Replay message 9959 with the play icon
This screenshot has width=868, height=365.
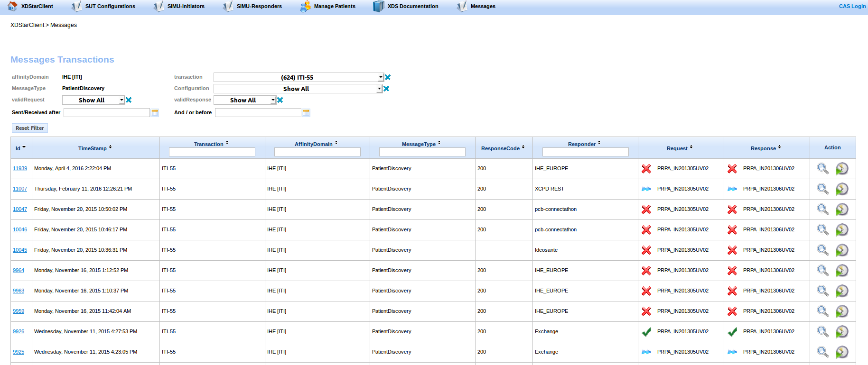pos(842,311)
